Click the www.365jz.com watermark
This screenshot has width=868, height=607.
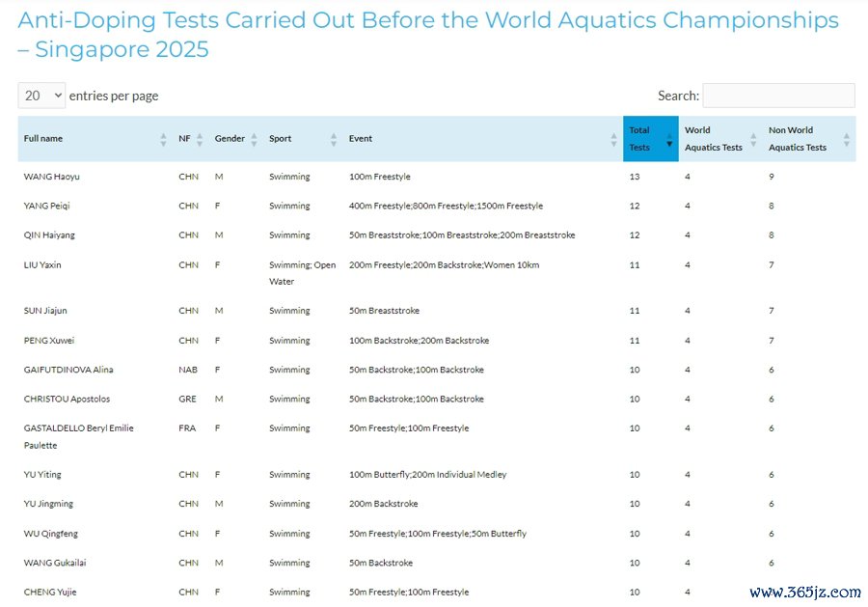click(x=805, y=593)
